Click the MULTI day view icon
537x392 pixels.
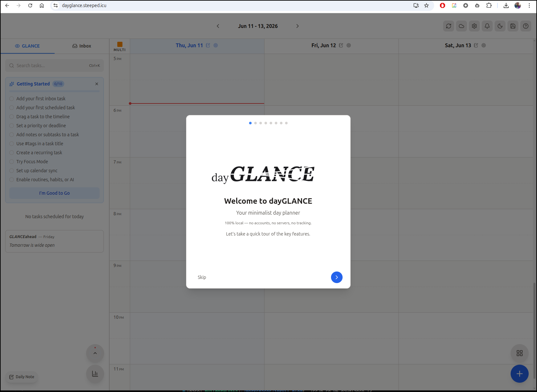coord(120,46)
